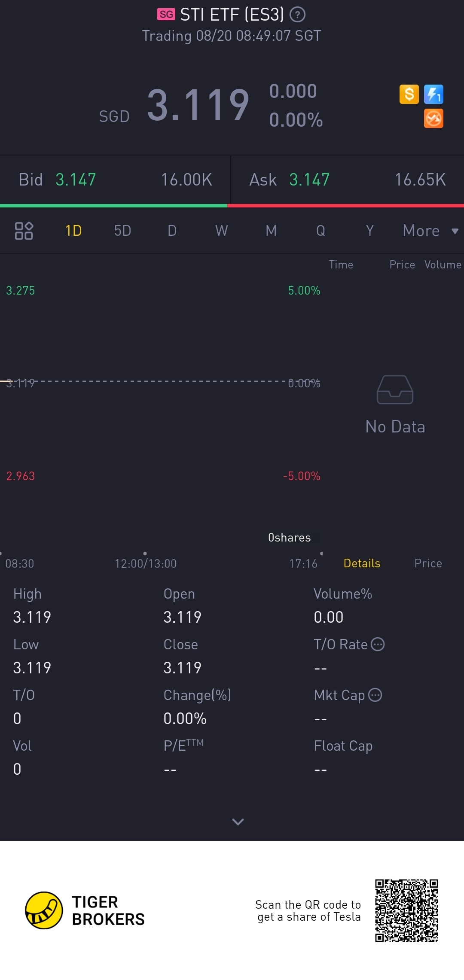This screenshot has width=464, height=980.
Task: Open the chart layout grid icon
Action: [24, 231]
